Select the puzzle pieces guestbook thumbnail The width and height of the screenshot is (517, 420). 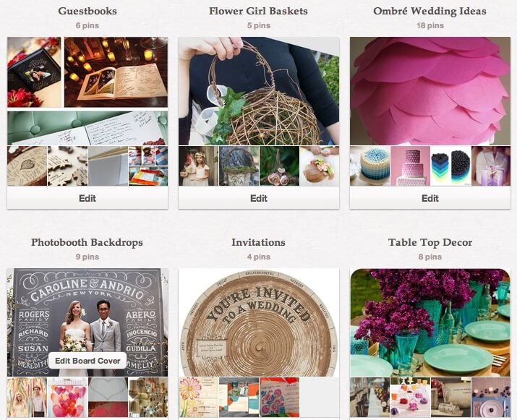tap(67, 166)
